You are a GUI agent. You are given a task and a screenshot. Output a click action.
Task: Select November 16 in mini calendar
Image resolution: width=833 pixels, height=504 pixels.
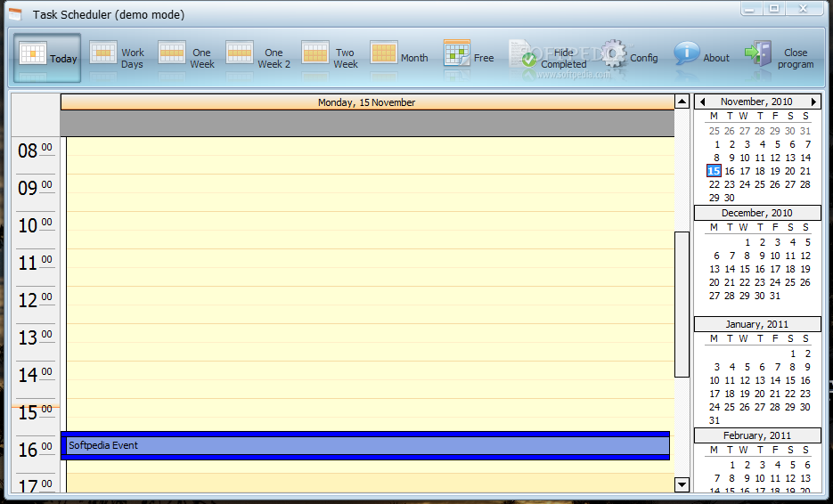click(x=730, y=171)
